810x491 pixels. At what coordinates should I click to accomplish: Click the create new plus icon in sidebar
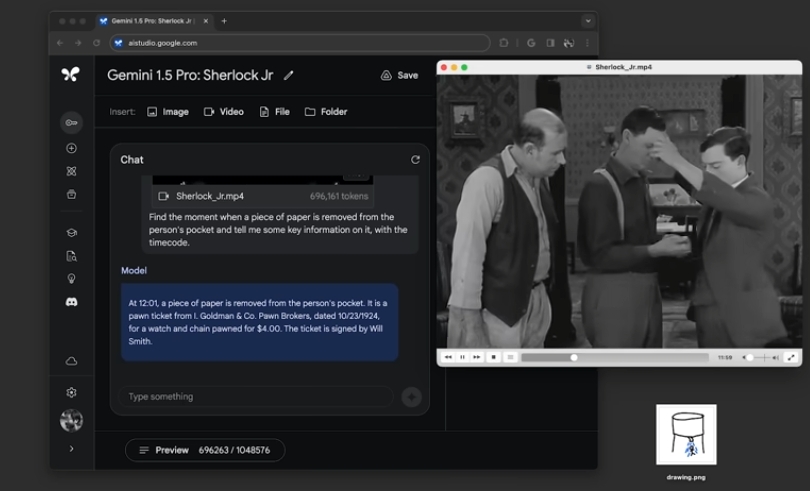point(71,148)
